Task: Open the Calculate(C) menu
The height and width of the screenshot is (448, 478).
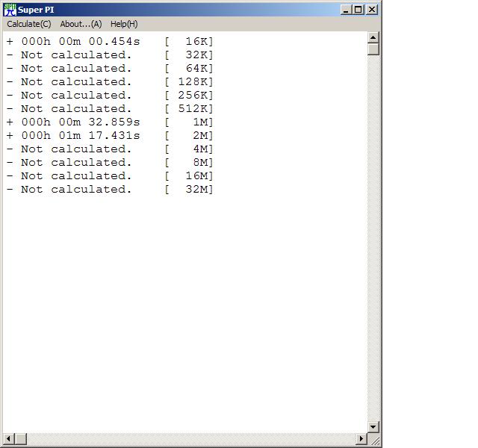Action: pyautogui.click(x=29, y=24)
